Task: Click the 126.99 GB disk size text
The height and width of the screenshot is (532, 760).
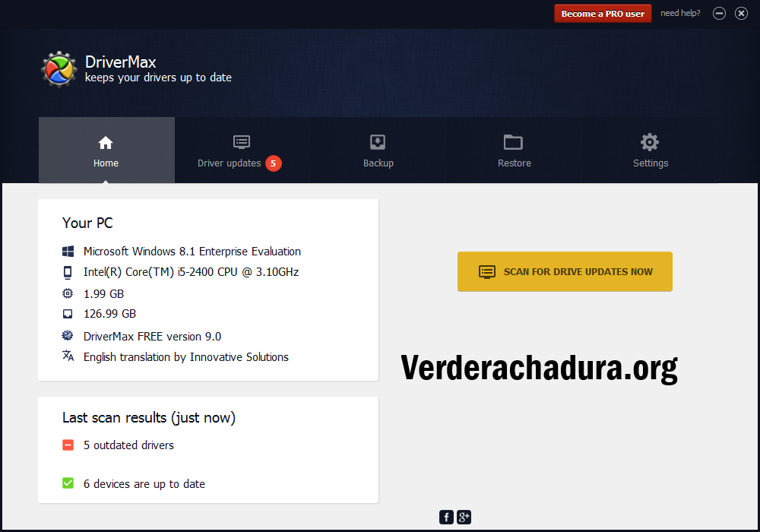Action: coord(109,314)
